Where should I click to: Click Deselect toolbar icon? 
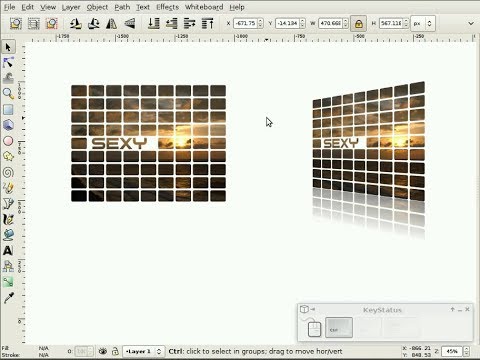(x=52, y=23)
